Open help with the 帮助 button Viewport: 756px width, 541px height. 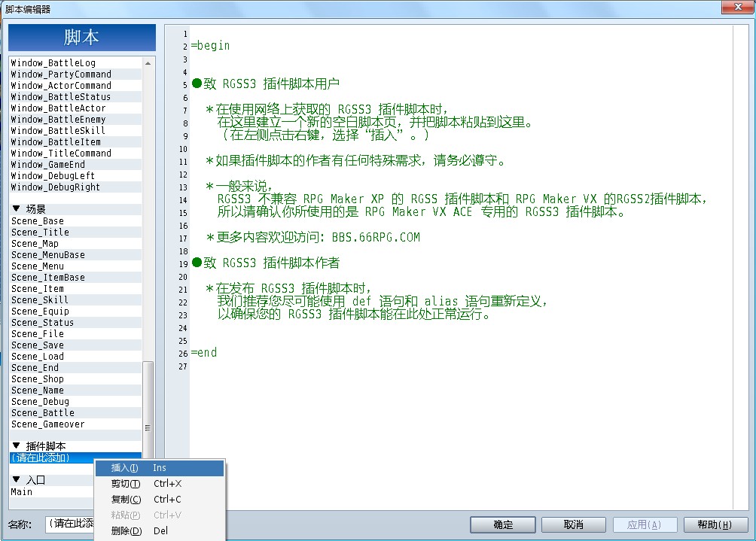[715, 524]
